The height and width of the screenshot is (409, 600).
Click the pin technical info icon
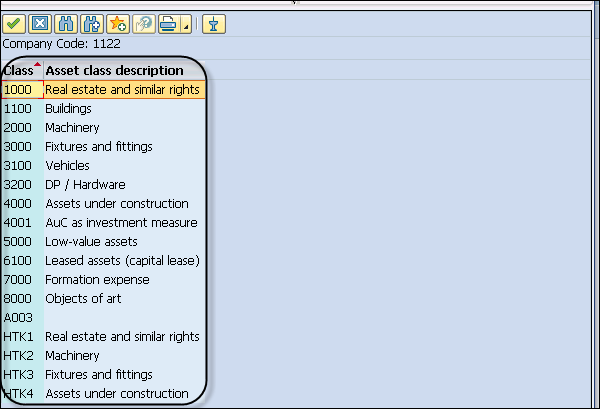(214, 24)
